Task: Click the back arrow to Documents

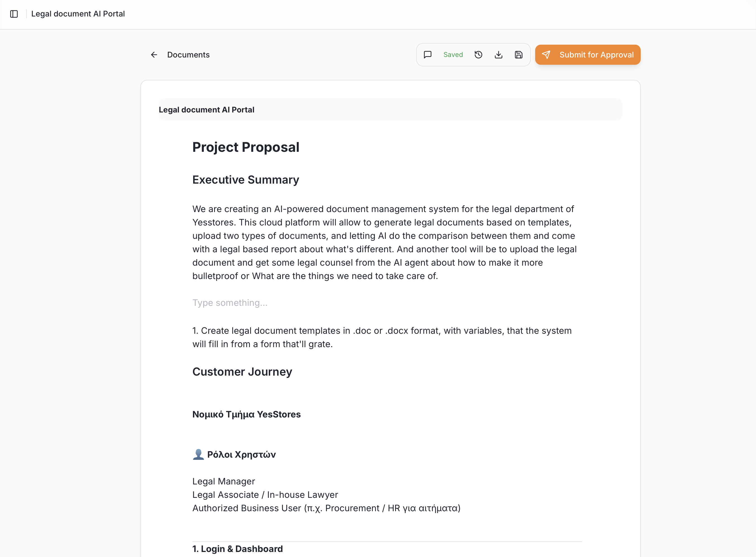Action: pyautogui.click(x=154, y=55)
